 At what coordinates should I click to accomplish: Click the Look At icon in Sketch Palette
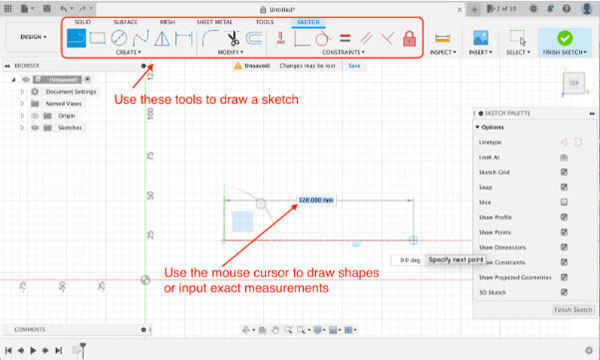(x=564, y=157)
